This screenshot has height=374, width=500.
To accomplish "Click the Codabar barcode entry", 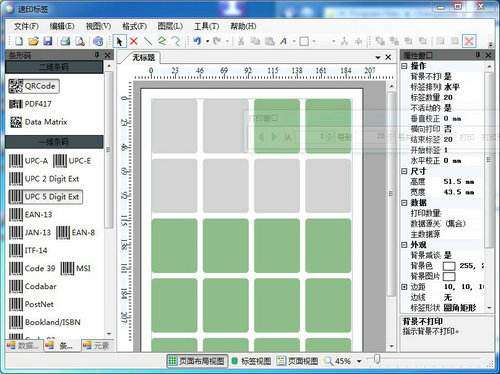I will coord(32,286).
